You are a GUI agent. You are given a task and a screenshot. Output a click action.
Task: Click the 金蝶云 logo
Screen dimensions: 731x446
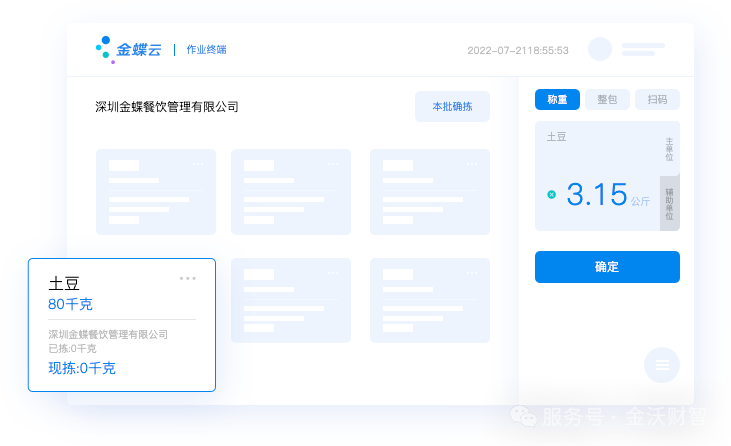pyautogui.click(x=129, y=49)
